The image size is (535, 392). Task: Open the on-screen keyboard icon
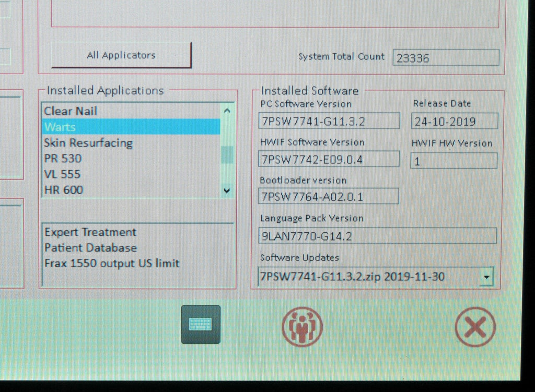(x=201, y=324)
